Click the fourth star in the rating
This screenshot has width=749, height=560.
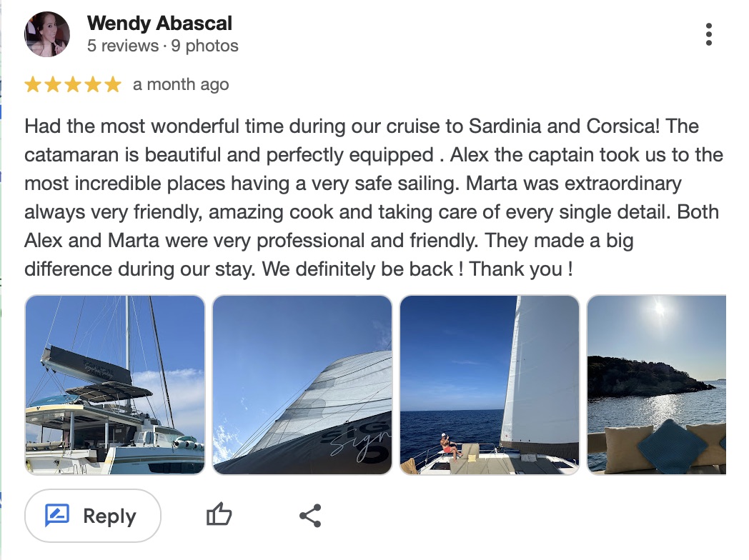[x=93, y=85]
